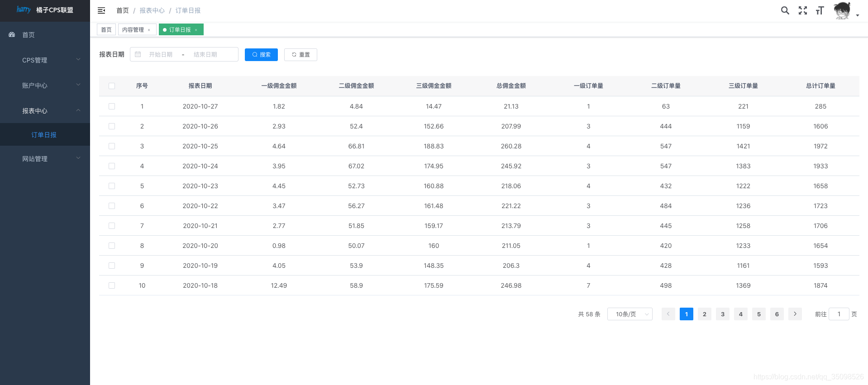Select 首页 in the sidebar
Viewport: 868px width, 385px height.
click(x=45, y=35)
